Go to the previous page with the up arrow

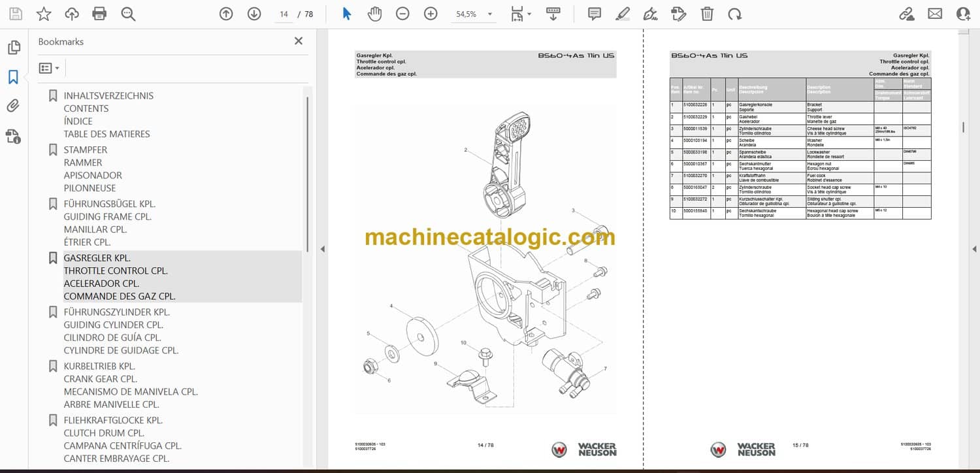[x=226, y=14]
